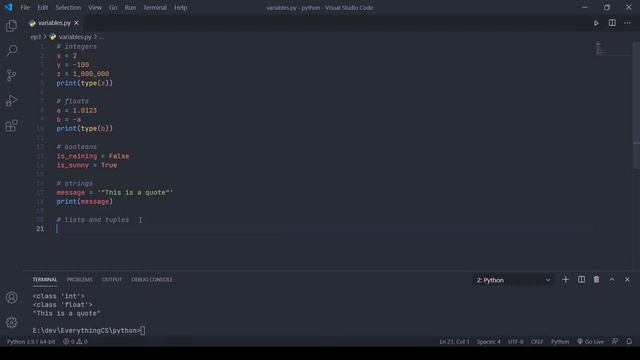
Task: Click Ln 21, Col 1 position indicator
Action: pos(454,342)
